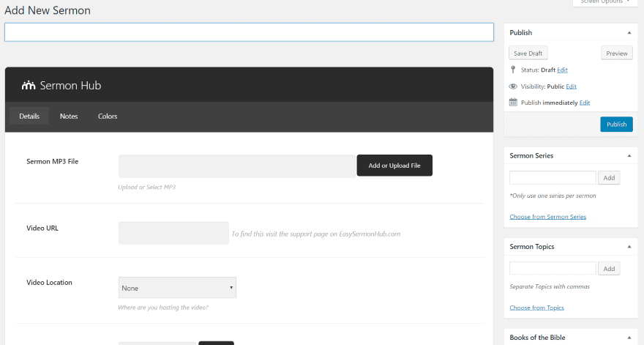
Task: Click the Preview button
Action: 616,53
